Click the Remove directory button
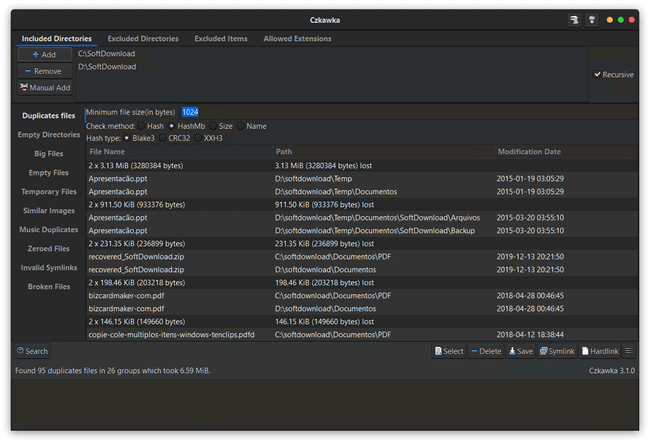Screen dimensions: 650x443 tap(45, 71)
